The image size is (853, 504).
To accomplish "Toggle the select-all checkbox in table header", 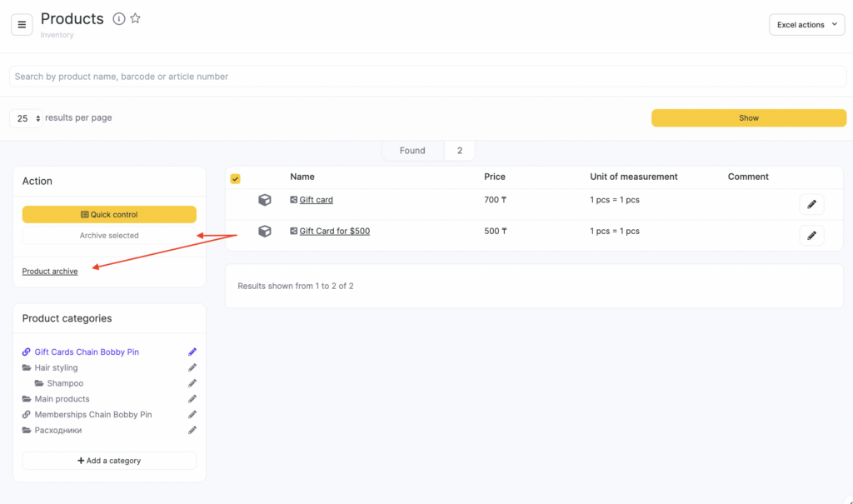I will tap(235, 178).
